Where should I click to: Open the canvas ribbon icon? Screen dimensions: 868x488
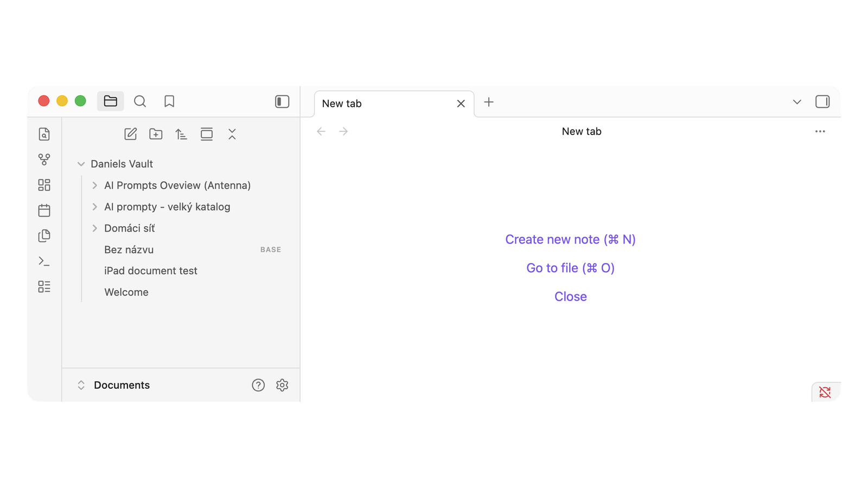coord(44,185)
